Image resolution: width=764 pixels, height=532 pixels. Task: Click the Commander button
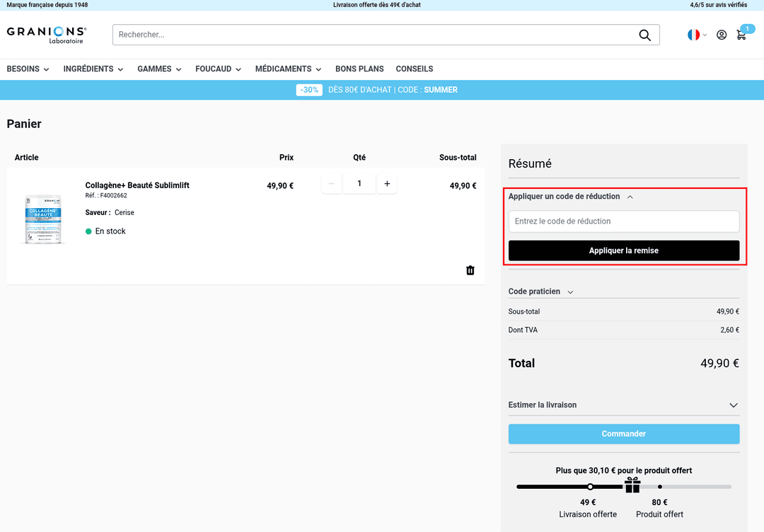pos(624,434)
